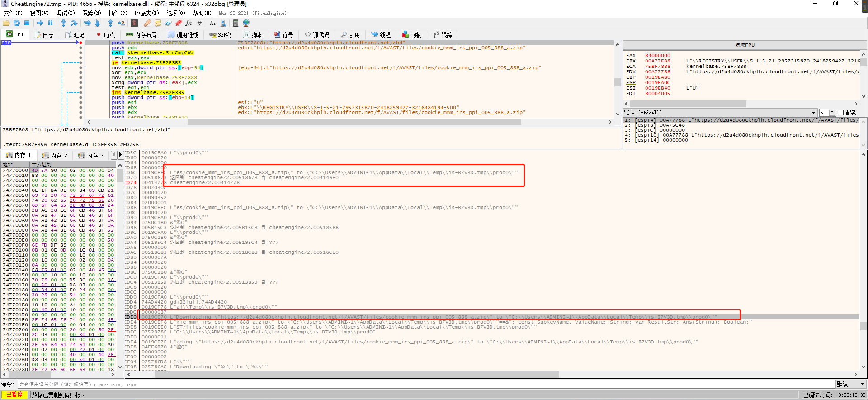Switch to the 线程 threads tab
The width and height of the screenshot is (868, 400).
[x=381, y=34]
